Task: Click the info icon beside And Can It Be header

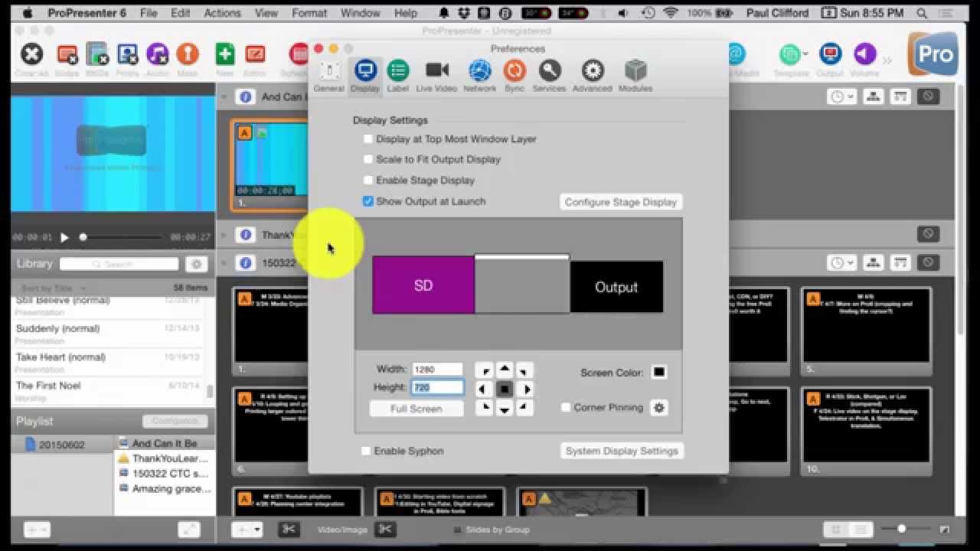Action: 246,97
